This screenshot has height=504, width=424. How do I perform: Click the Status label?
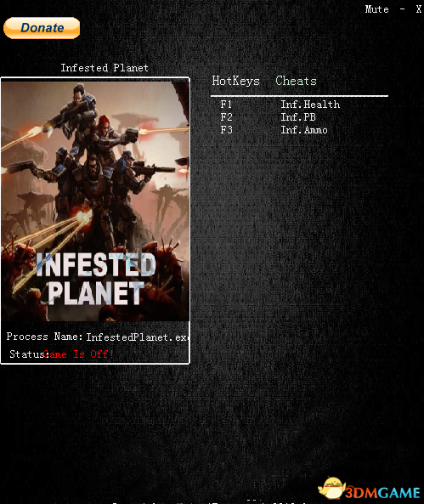(29, 354)
